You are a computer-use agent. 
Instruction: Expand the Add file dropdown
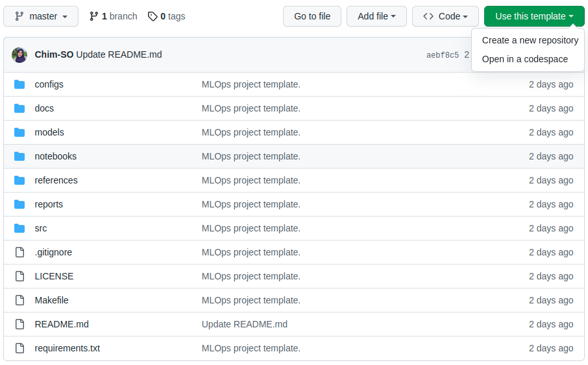[x=376, y=16]
